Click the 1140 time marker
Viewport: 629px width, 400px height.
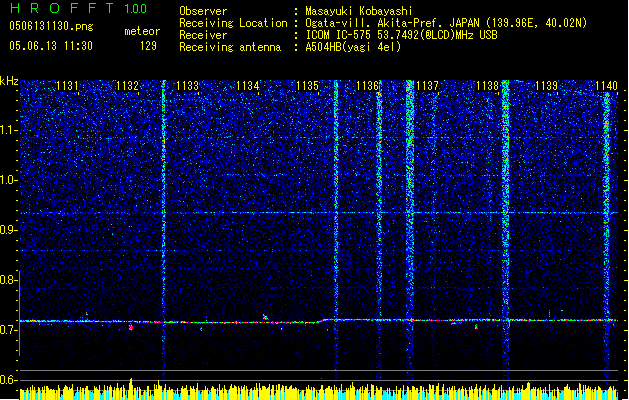click(607, 86)
